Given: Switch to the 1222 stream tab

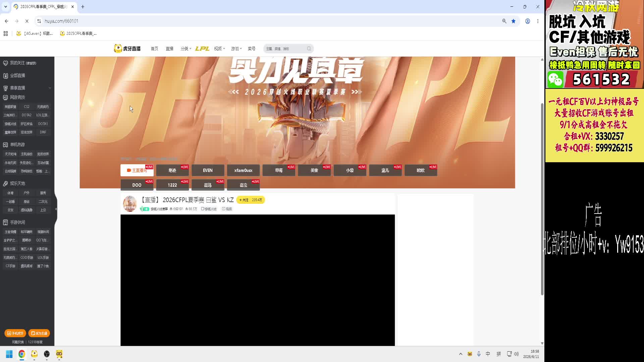Looking at the screenshot, I should (172, 185).
